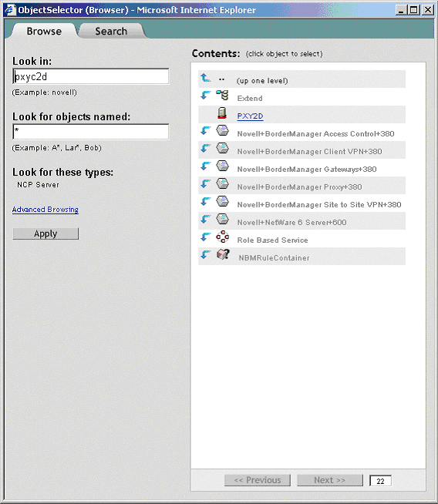Click the Extend tree container icon

(222, 96)
